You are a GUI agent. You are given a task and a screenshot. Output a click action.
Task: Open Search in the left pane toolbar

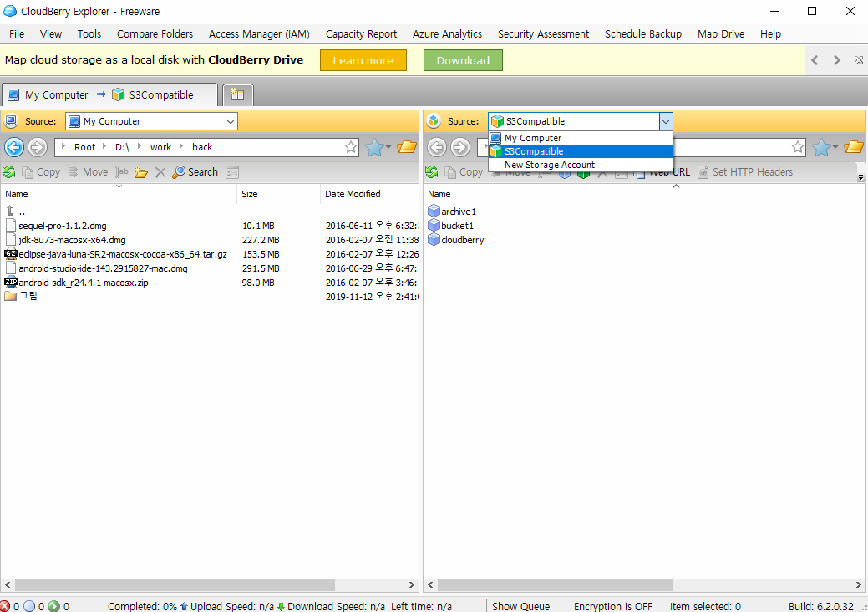[x=195, y=172]
